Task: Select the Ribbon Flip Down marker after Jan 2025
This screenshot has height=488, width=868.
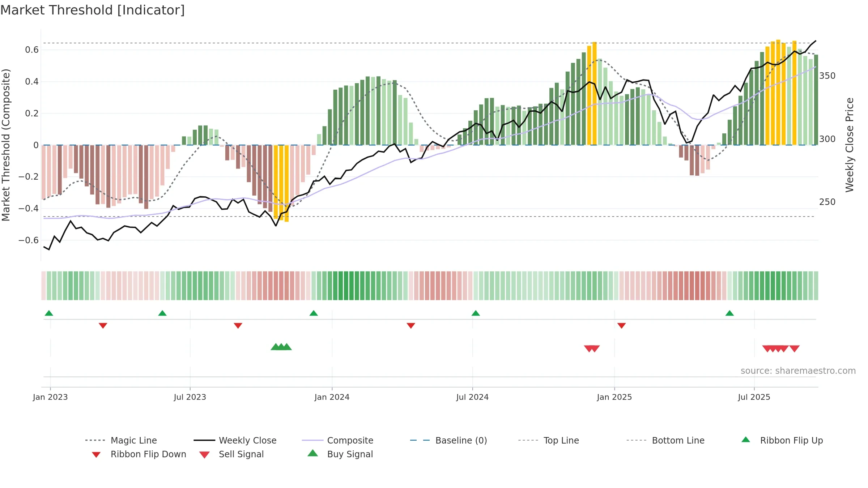Action: click(622, 326)
